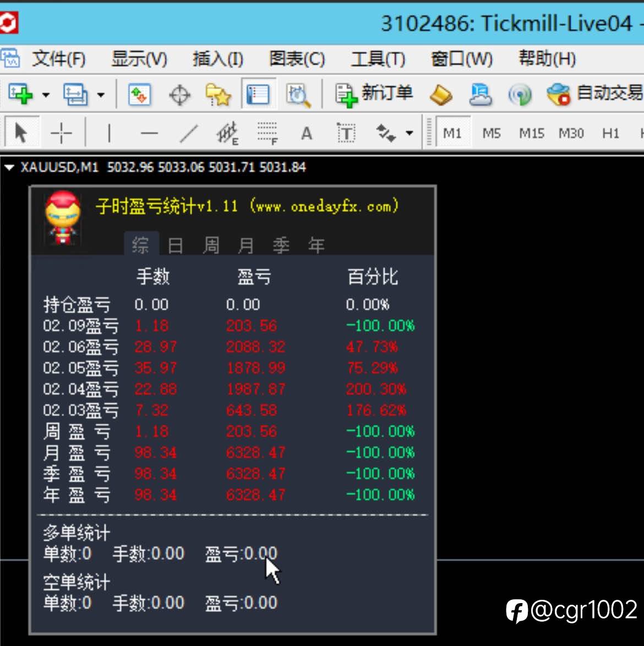This screenshot has width=644, height=646.
Task: Open the 图表(C) menu
Action: (297, 58)
